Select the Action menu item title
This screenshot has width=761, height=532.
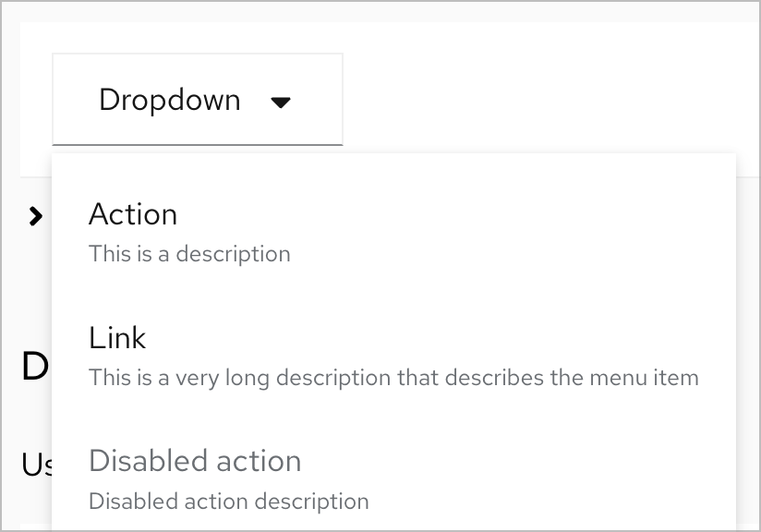coord(133,214)
